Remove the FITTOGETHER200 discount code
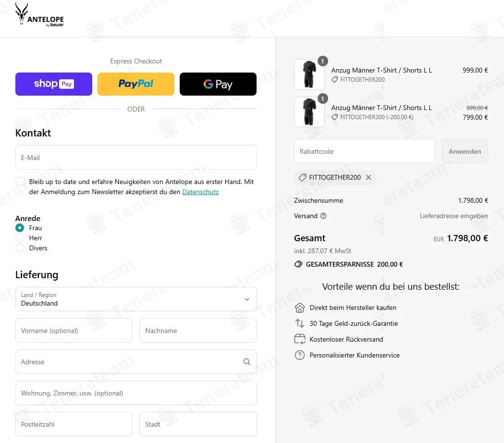The width and height of the screenshot is (504, 443). coord(369,177)
